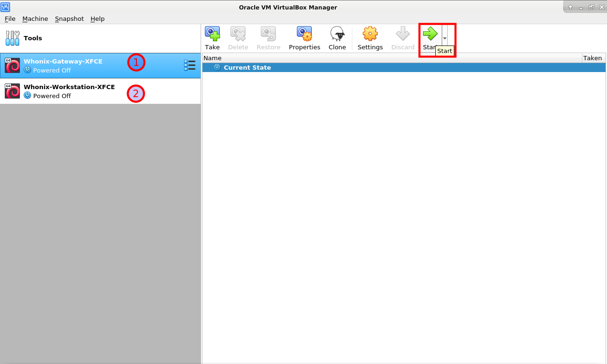This screenshot has width=607, height=364.
Task: Select the Current State snapshot row
Action: [x=247, y=67]
